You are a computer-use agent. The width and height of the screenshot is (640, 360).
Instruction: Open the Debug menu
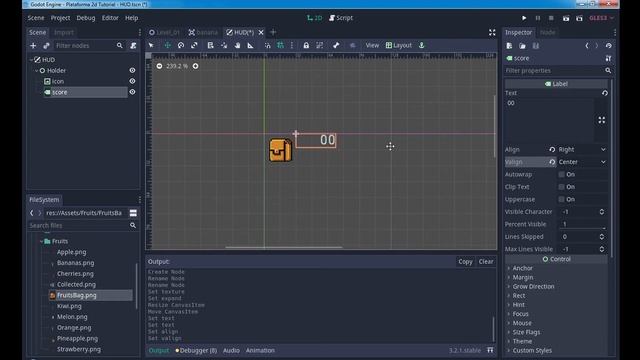[x=86, y=18]
